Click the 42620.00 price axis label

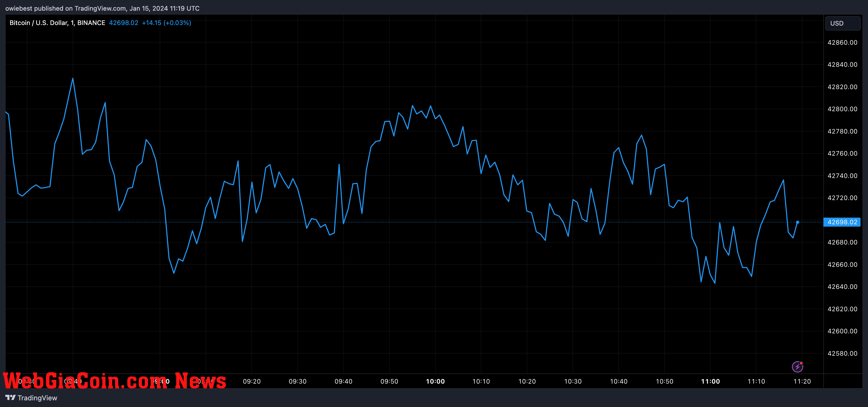[842, 309]
